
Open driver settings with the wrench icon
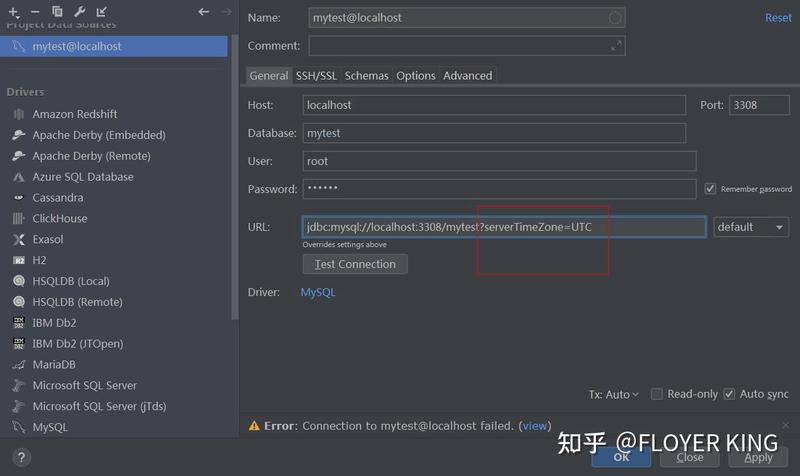coord(79,11)
